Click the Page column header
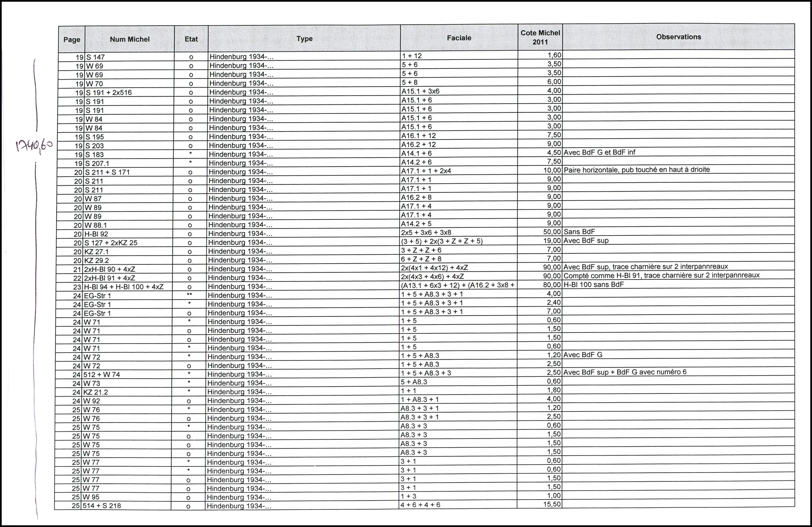Screen dimensions: 812x527 pyautogui.click(x=72, y=40)
